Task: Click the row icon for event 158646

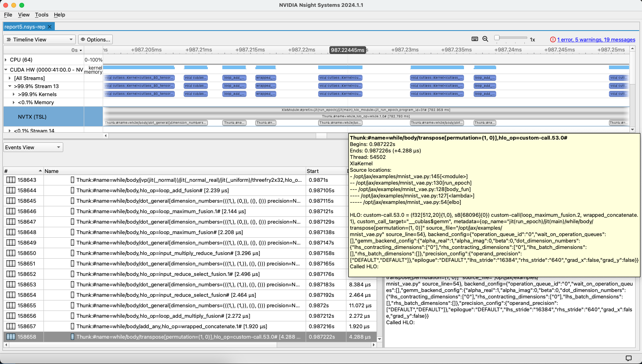Action: (11, 211)
